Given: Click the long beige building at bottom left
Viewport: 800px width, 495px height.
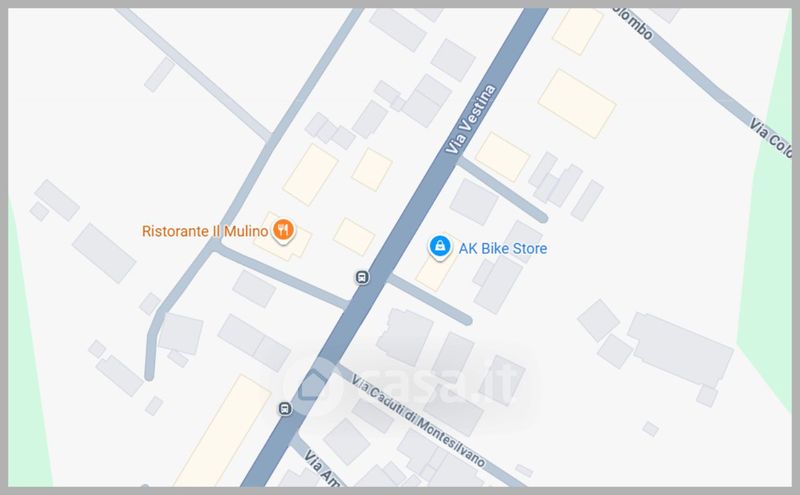Looking at the screenshot, I should pos(223,431).
